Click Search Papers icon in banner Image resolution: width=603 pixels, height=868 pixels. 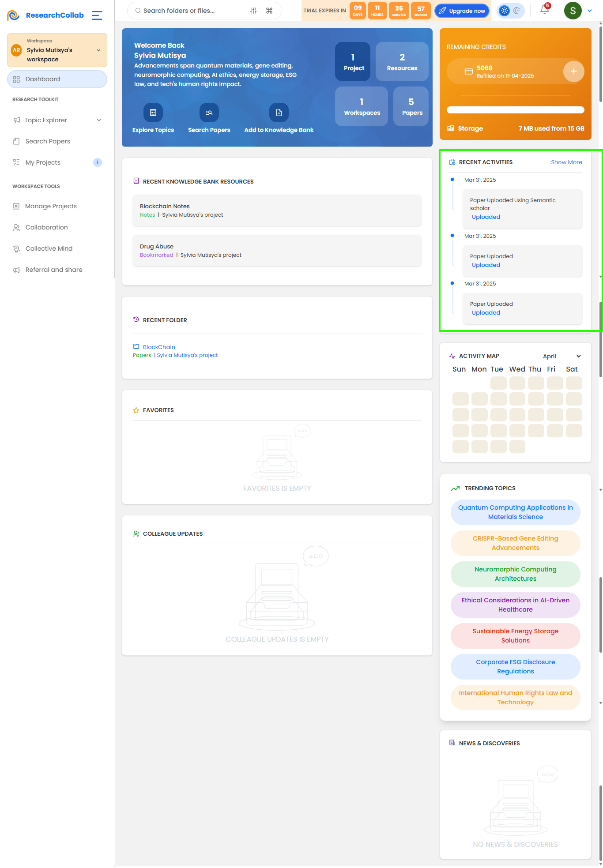tap(209, 113)
